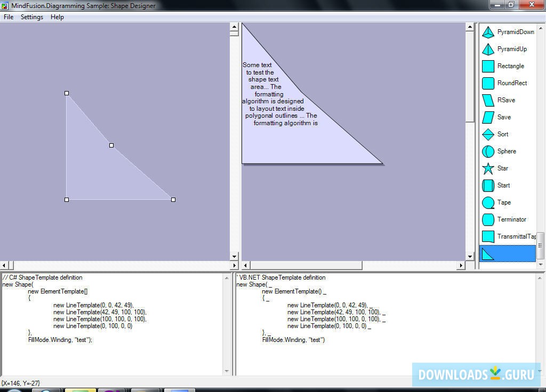Click the MindFusion app icon in title bar
546x392 pixels.
click(x=4, y=5)
